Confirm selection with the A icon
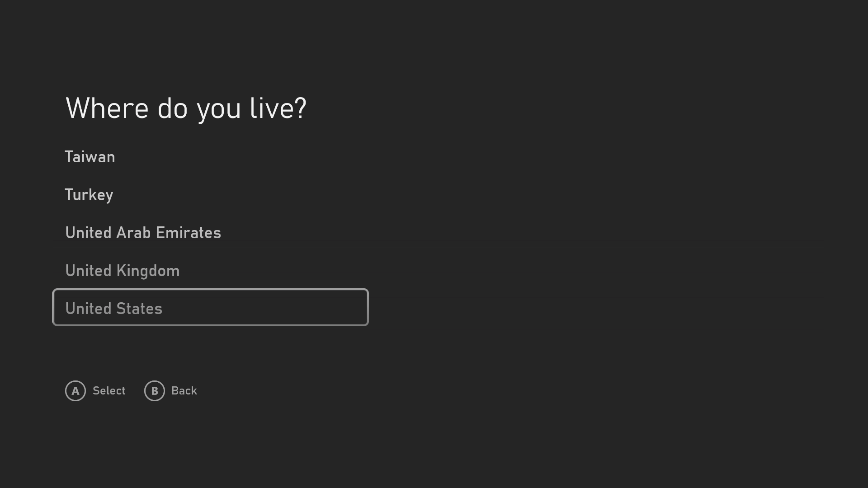This screenshot has height=488, width=868. click(75, 391)
